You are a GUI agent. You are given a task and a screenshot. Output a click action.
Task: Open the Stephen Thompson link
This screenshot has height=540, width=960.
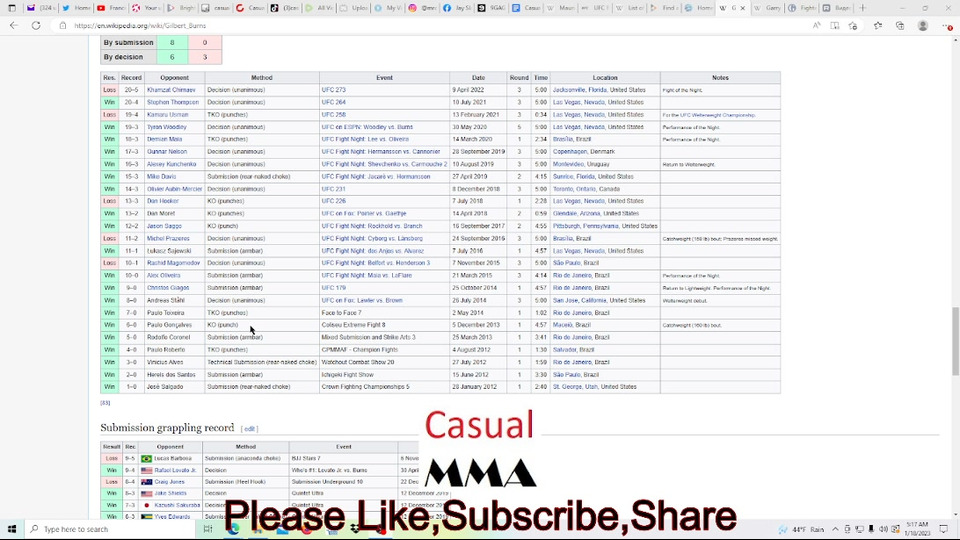pyautogui.click(x=173, y=102)
